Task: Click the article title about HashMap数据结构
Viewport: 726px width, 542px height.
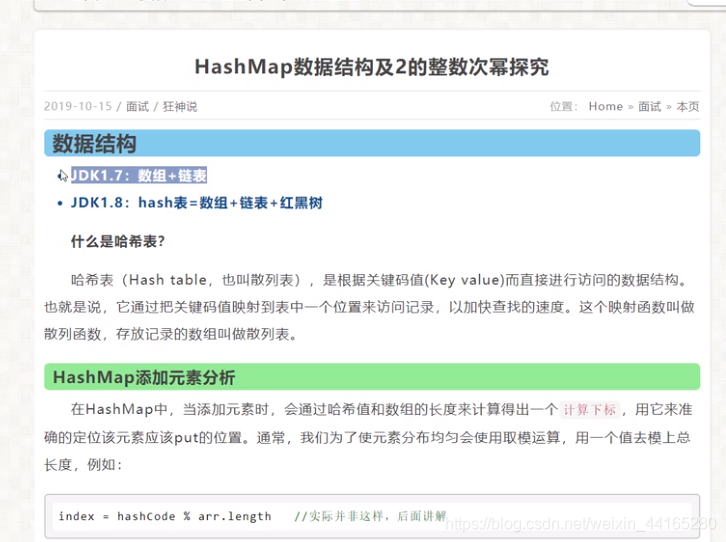Action: pos(372,67)
